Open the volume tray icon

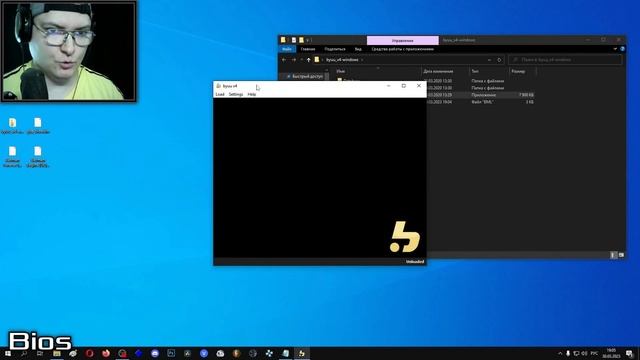584,353
